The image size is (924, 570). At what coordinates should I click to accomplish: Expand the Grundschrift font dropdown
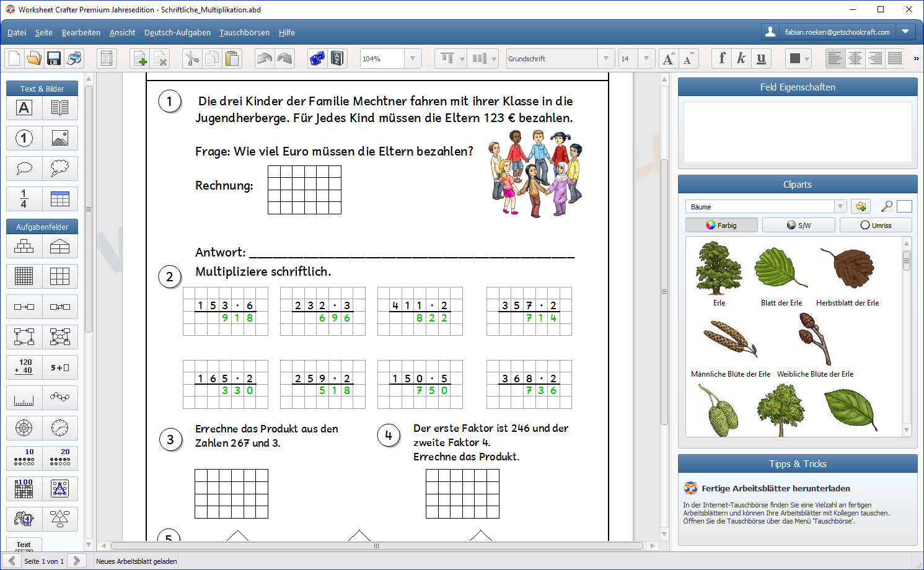point(607,59)
